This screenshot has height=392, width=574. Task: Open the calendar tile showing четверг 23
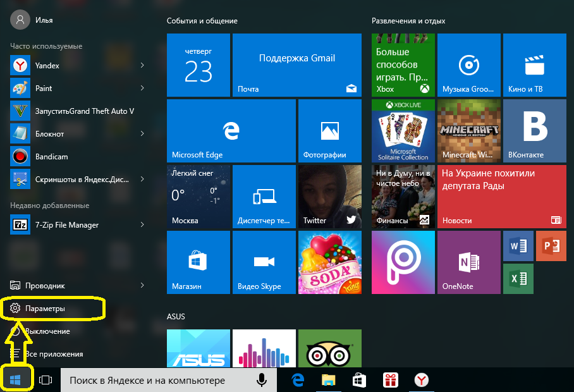(x=198, y=65)
